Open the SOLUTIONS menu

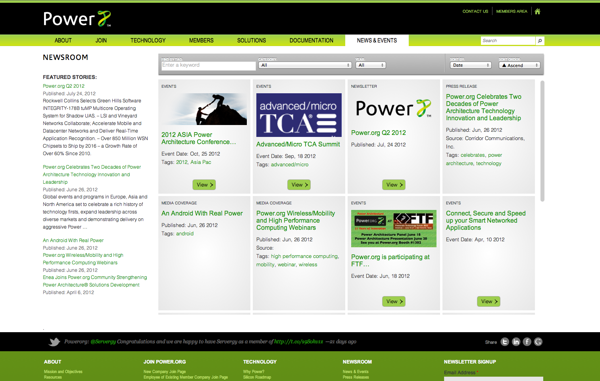click(251, 40)
